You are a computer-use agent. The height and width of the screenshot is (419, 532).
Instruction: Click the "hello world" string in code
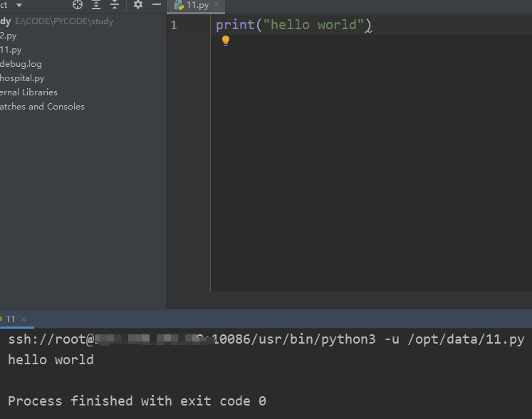coord(313,25)
